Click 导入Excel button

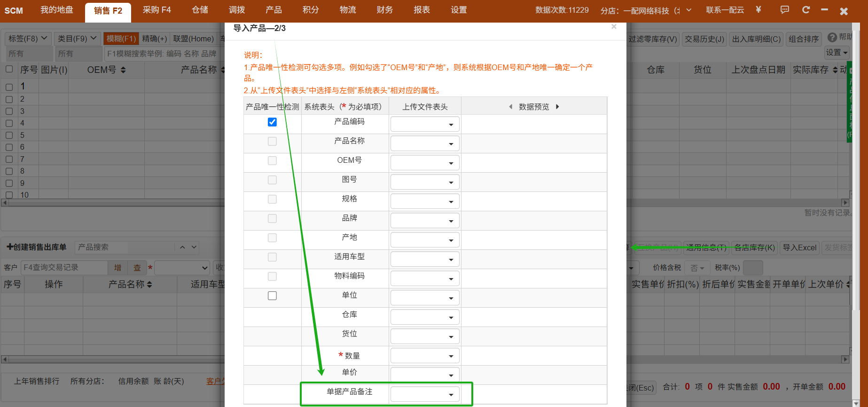coord(799,247)
